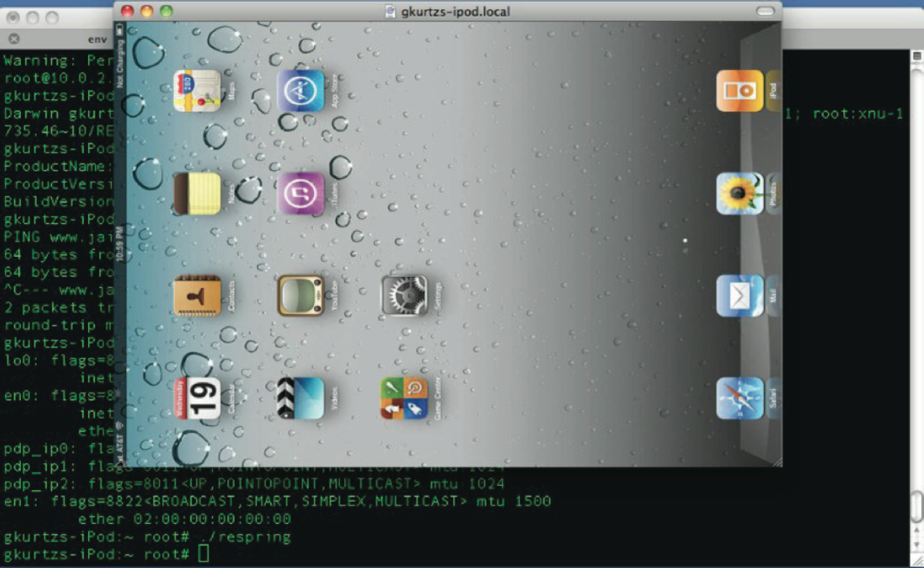Select the env terminal tab

(96, 38)
